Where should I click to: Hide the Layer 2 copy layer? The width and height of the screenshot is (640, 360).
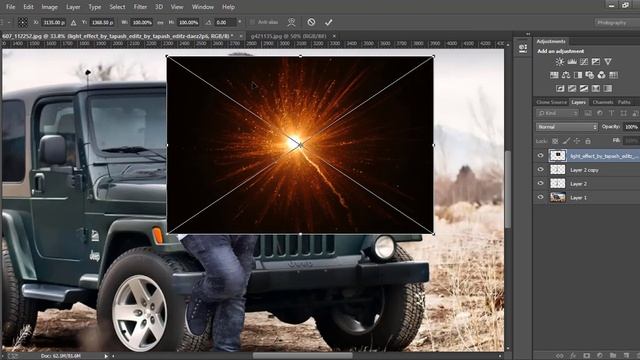pyautogui.click(x=540, y=169)
